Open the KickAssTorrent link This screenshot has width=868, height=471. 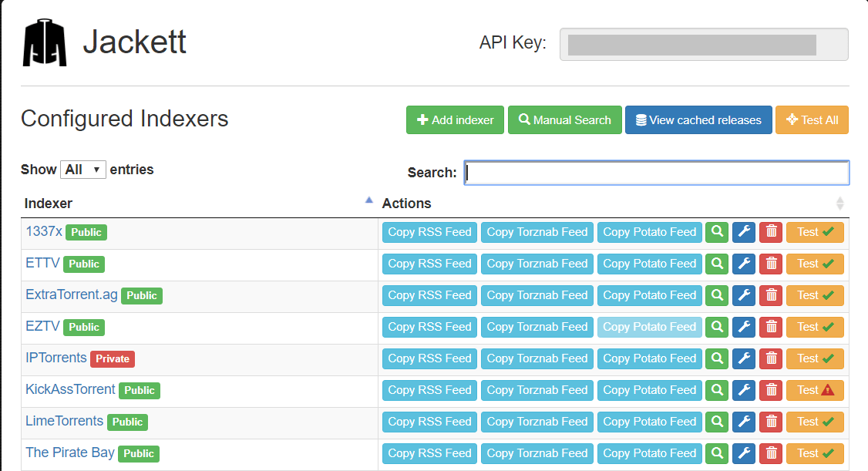(70, 389)
